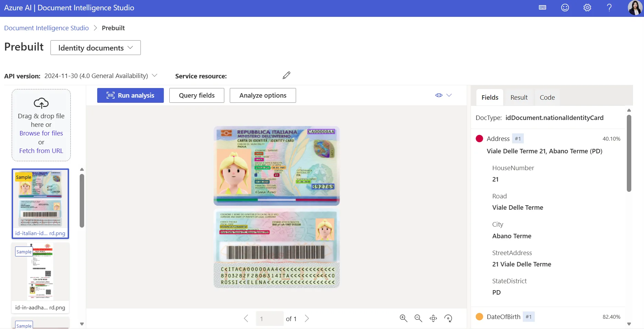Viewport: 644px width, 329px height.
Task: Select the Address field label
Action: (498, 139)
